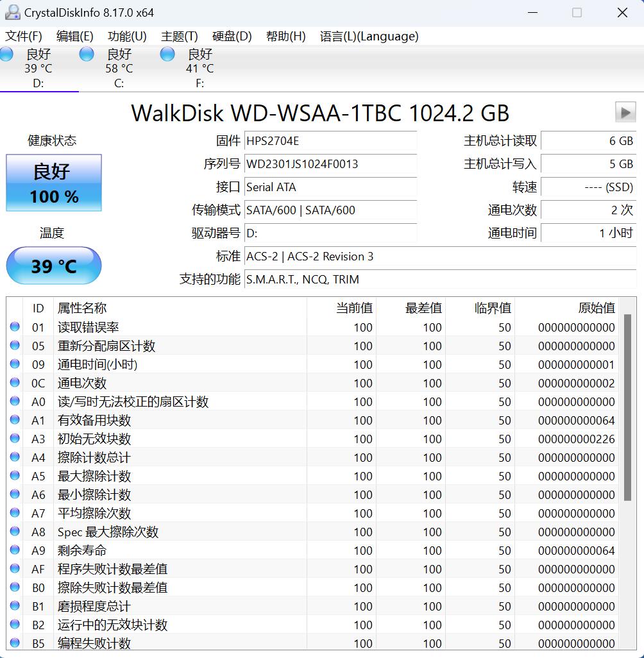This screenshot has height=658, width=644.
Task: Open the 功能(U) menu
Action: pos(126,37)
